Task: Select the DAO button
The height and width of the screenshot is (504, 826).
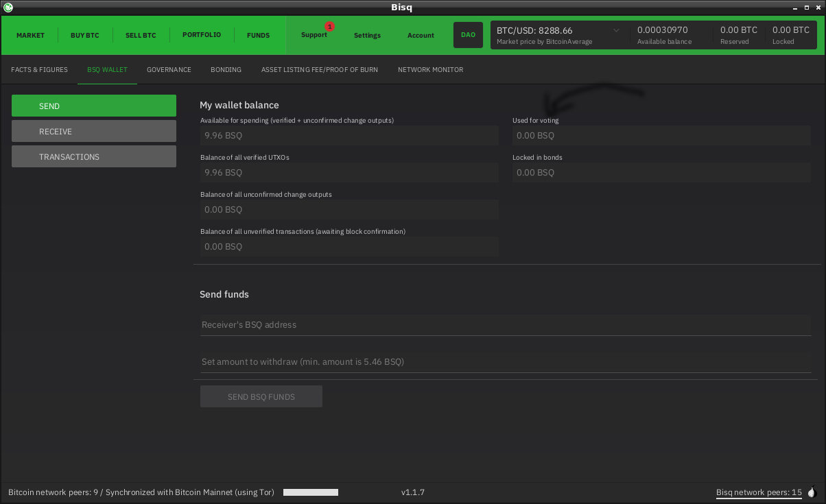Action: point(468,35)
